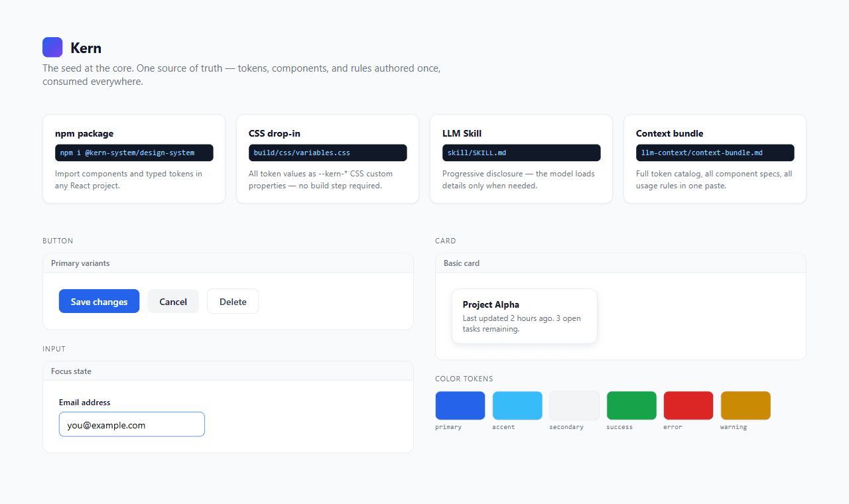Open the LLM Skill card heading
Viewport: 849px width, 504px height.
point(462,133)
